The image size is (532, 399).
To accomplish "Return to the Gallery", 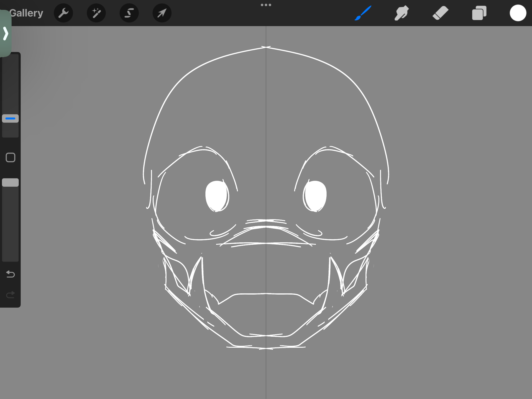I will [x=26, y=13].
